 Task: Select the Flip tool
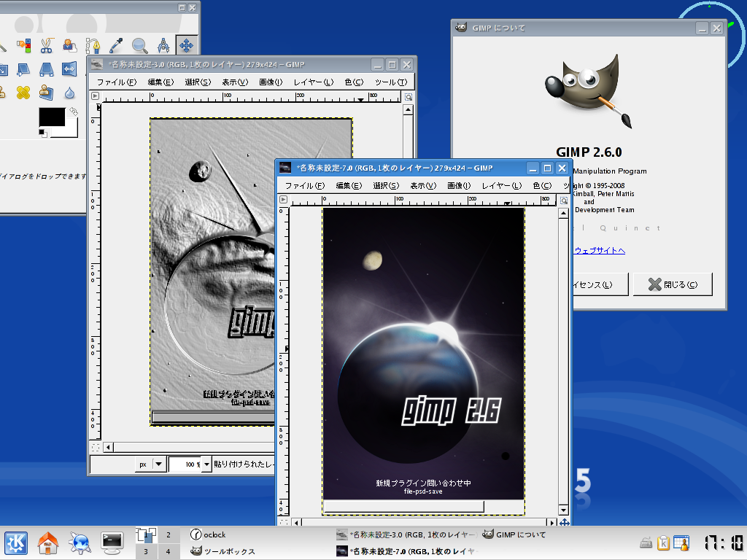69,69
